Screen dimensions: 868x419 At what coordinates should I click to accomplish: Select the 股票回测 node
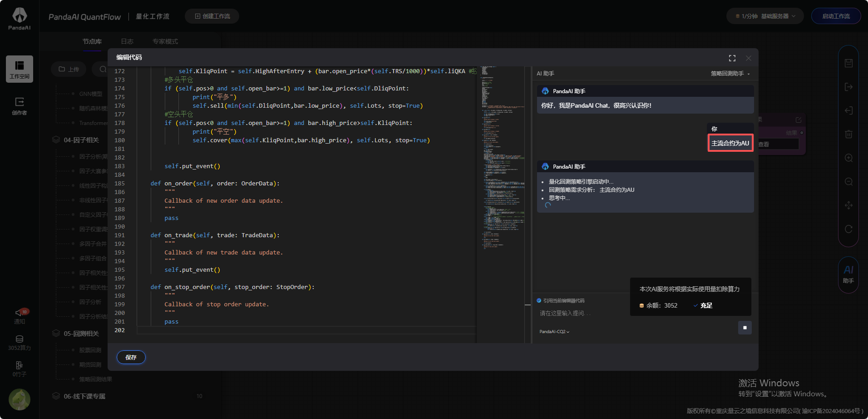pos(90,350)
